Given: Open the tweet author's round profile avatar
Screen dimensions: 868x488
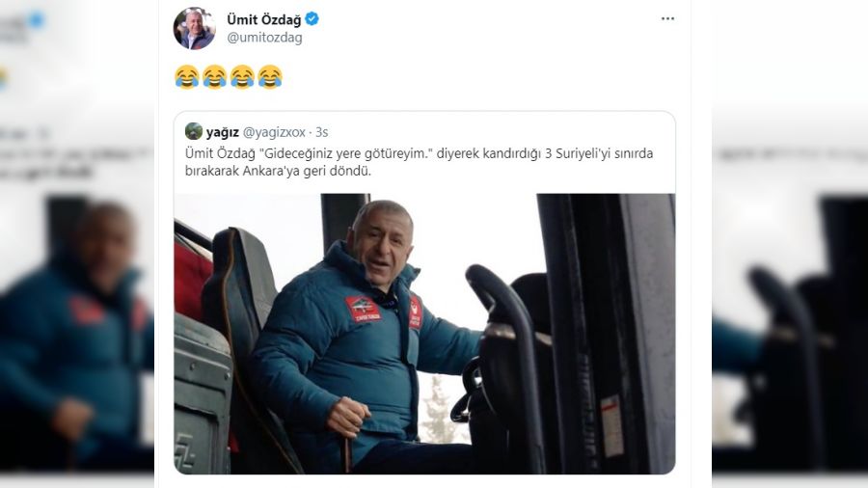Looking at the screenshot, I should [194, 28].
